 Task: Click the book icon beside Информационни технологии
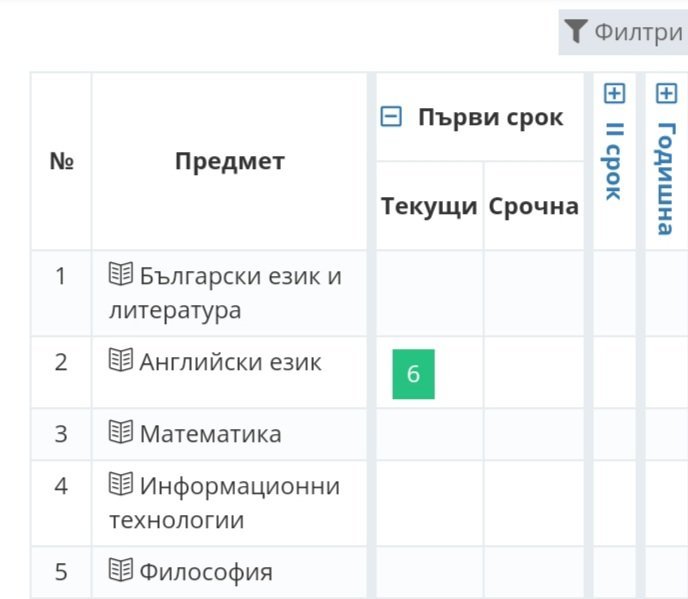pos(121,485)
